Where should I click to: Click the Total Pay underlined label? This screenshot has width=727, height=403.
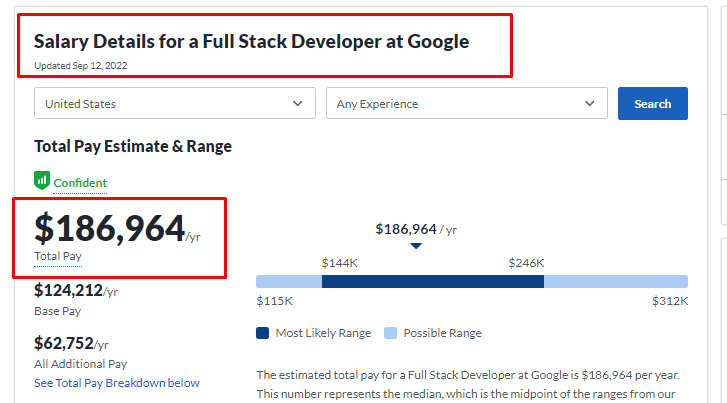58,256
